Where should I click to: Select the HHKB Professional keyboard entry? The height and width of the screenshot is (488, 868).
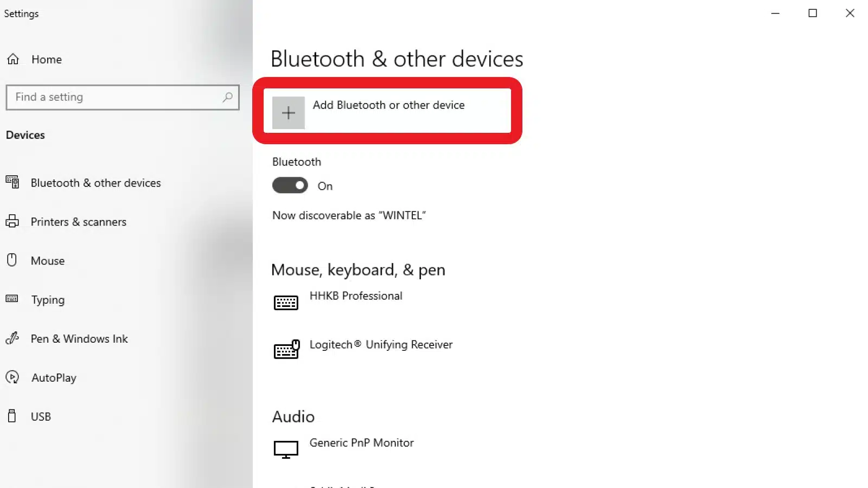pyautogui.click(x=356, y=296)
